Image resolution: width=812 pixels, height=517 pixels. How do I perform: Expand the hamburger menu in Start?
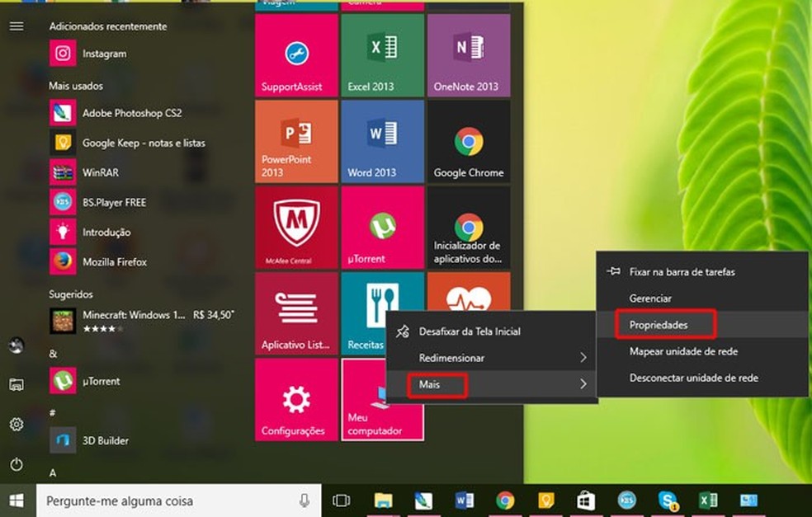click(17, 26)
